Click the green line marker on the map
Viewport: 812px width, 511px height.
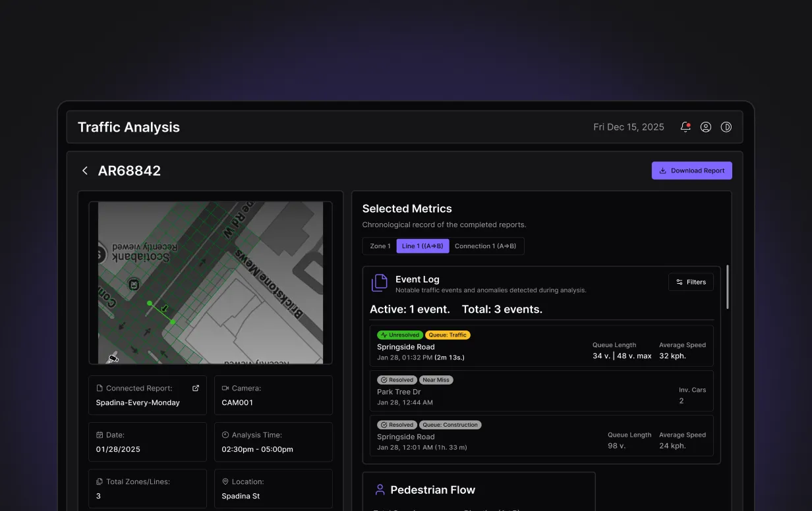(x=161, y=312)
